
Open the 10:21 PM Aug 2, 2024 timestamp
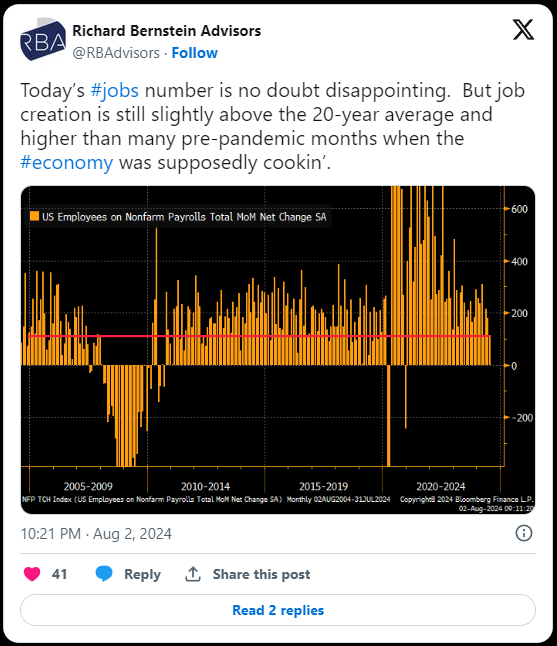tap(96, 534)
